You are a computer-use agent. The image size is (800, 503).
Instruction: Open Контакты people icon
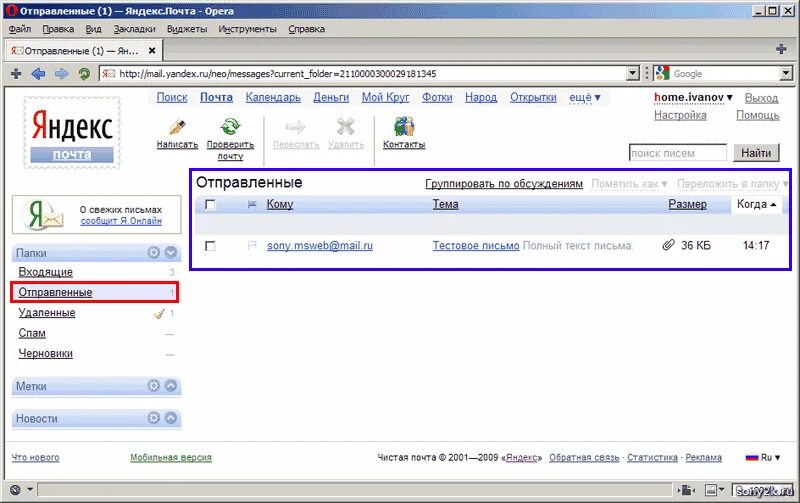point(404,127)
